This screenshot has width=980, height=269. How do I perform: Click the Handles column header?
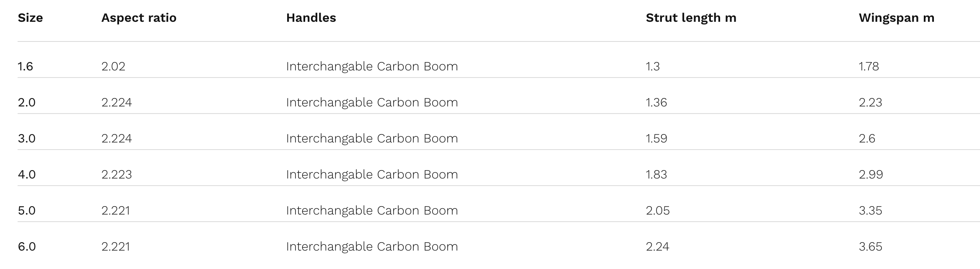[x=311, y=18]
